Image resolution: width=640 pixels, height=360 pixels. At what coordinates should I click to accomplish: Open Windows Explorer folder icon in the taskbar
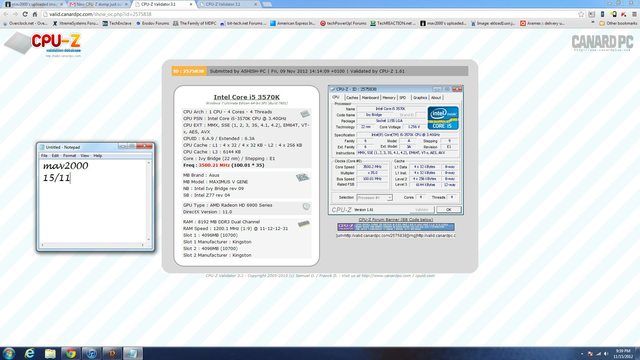[50, 353]
